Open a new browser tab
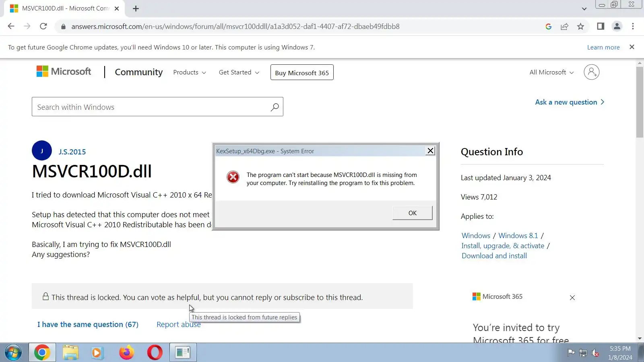 pos(136,8)
